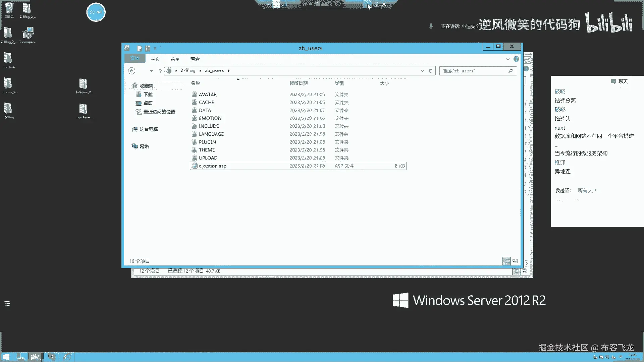The image size is (644, 362).
Task: Open address bar history dropdown
Action: (422, 71)
